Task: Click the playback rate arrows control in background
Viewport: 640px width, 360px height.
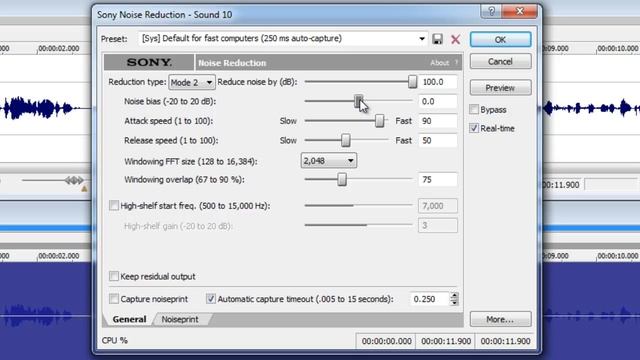Action: (x=74, y=180)
